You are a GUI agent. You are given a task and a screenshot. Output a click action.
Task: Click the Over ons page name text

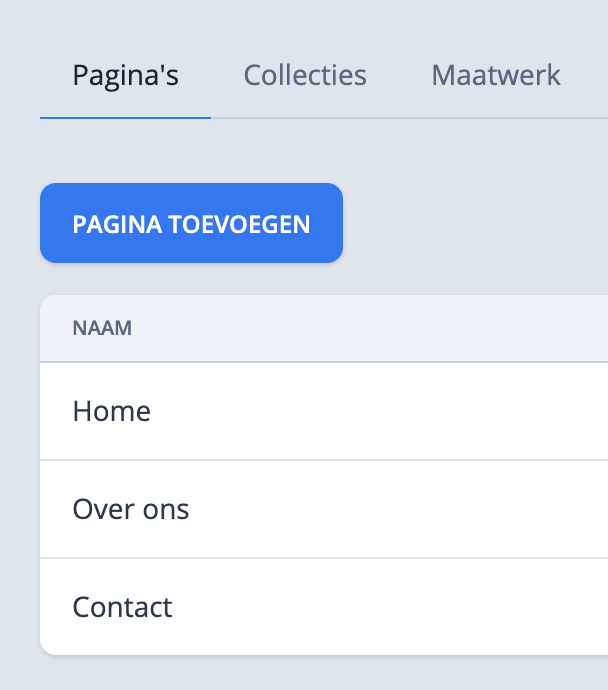click(131, 509)
